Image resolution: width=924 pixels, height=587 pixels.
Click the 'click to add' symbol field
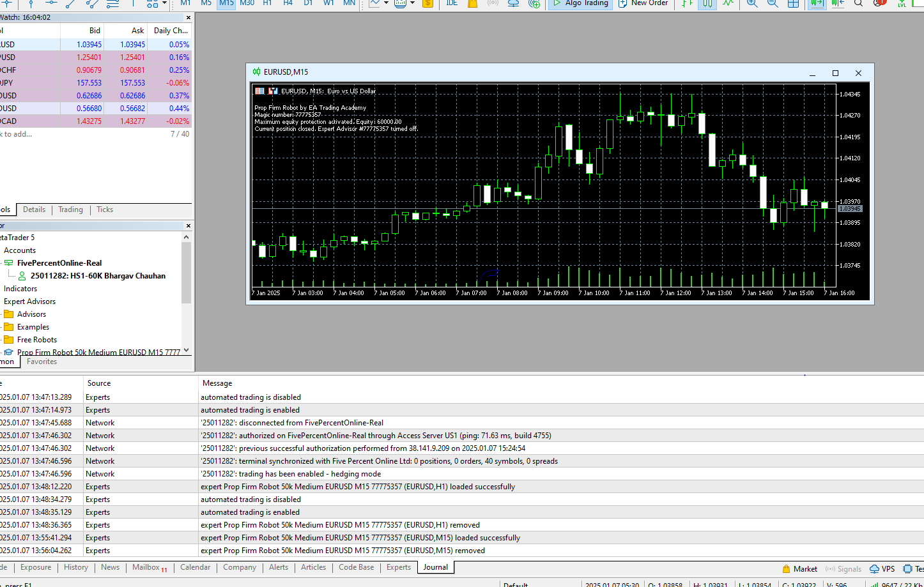(x=16, y=134)
